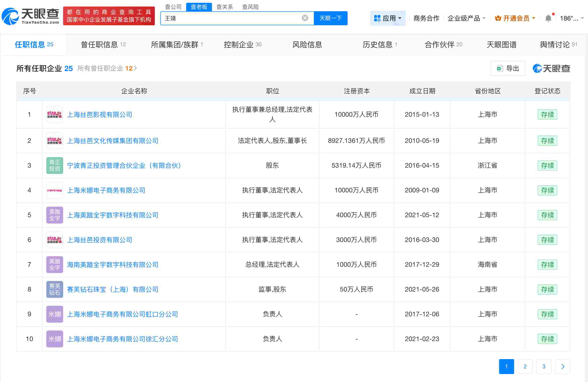Click the 美踏全宇 purple logo icon

[54, 215]
